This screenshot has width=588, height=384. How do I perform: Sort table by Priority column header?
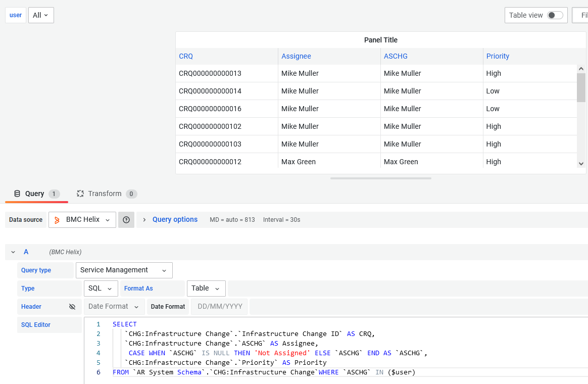click(498, 56)
